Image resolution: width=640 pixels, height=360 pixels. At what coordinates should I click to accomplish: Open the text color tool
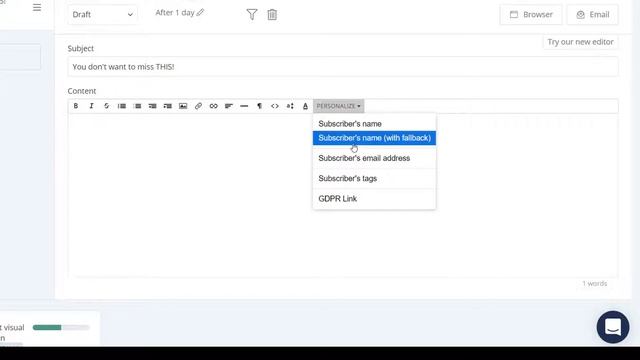tap(305, 106)
